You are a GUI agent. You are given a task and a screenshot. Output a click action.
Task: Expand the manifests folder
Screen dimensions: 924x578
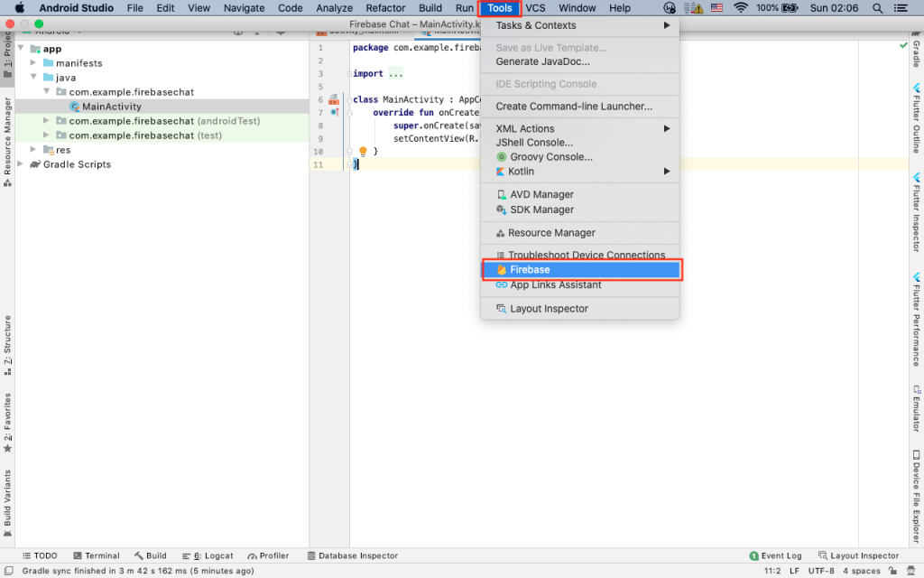point(33,62)
